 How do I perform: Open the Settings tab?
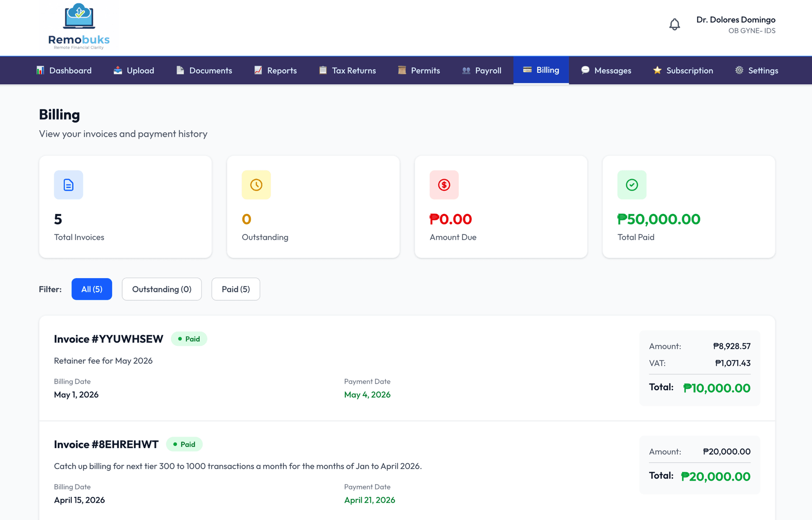(757, 70)
